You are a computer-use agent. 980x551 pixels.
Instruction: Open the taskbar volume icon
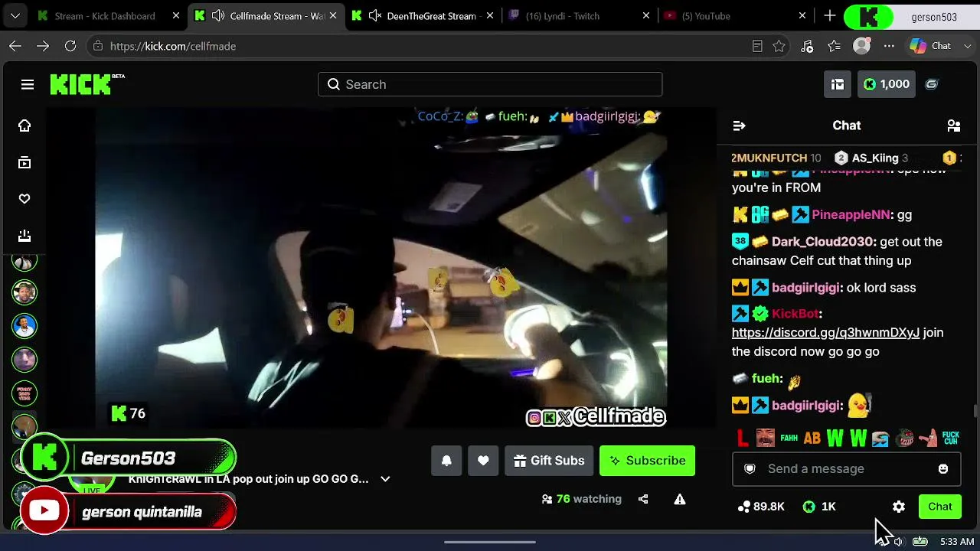[x=897, y=542]
